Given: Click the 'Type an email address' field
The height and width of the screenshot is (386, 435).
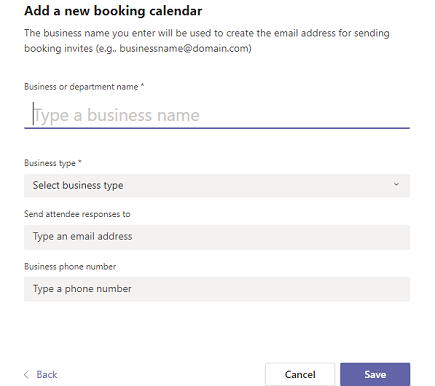Looking at the screenshot, I should tap(217, 237).
